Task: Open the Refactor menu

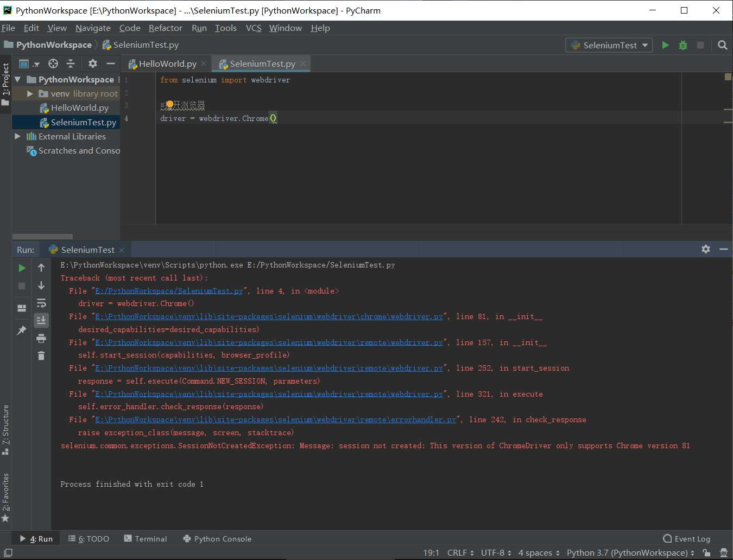Action: pos(165,28)
